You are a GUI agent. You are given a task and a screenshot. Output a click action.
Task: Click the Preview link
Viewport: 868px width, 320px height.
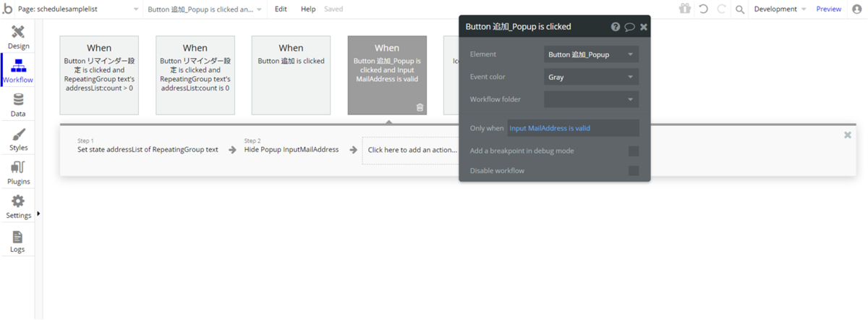[x=828, y=9]
